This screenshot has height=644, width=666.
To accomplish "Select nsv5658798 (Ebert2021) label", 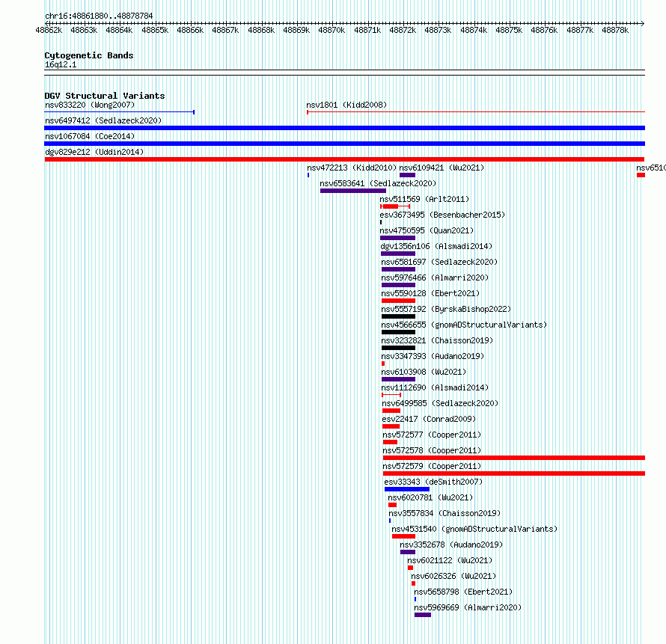I will 463,592.
